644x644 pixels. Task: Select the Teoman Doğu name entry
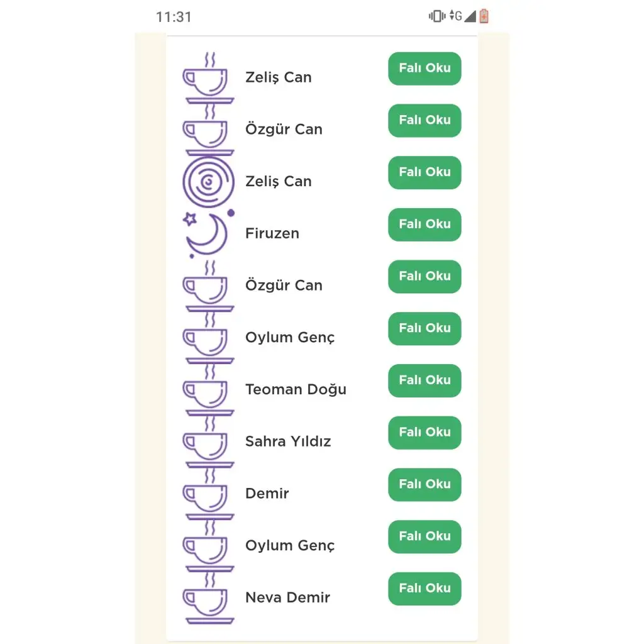[x=296, y=389]
